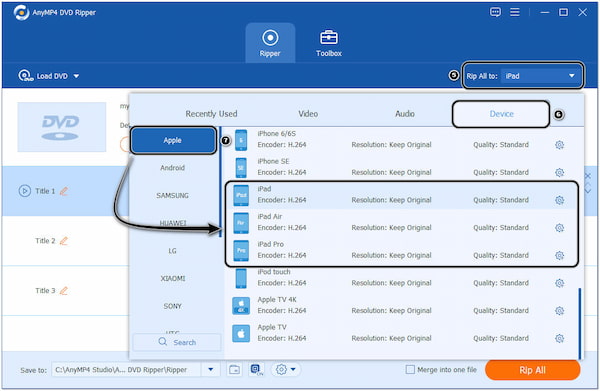Click iPad Pro profile name text
This screenshot has width=600, height=391.
[x=271, y=244]
